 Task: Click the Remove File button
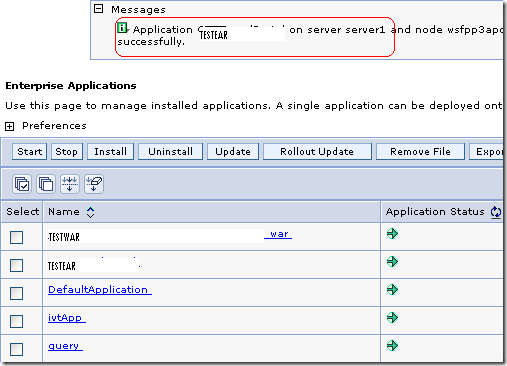tap(420, 152)
